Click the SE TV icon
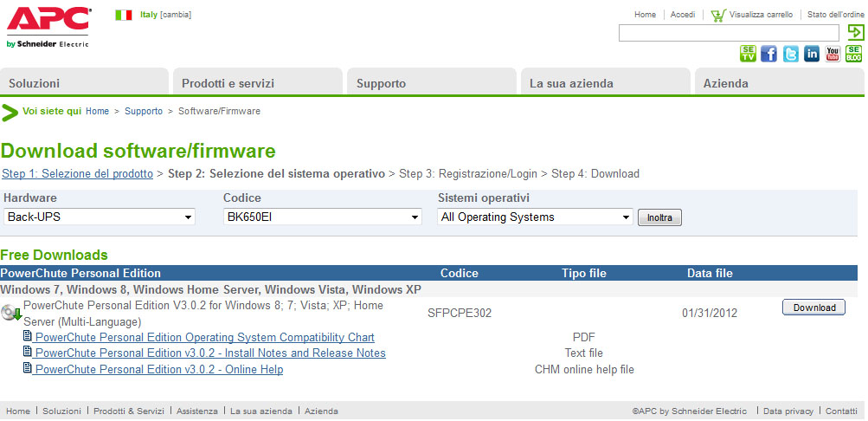Viewport: 868px width, 421px height. (x=748, y=54)
